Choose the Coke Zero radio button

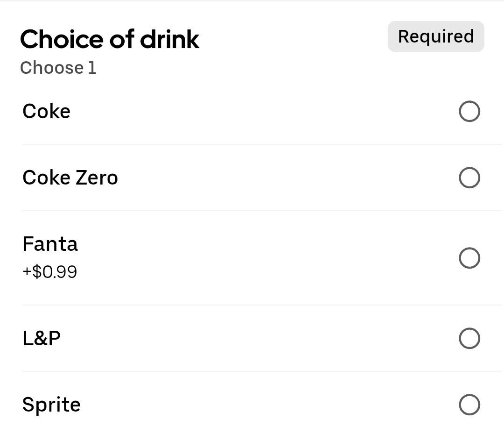click(x=469, y=178)
